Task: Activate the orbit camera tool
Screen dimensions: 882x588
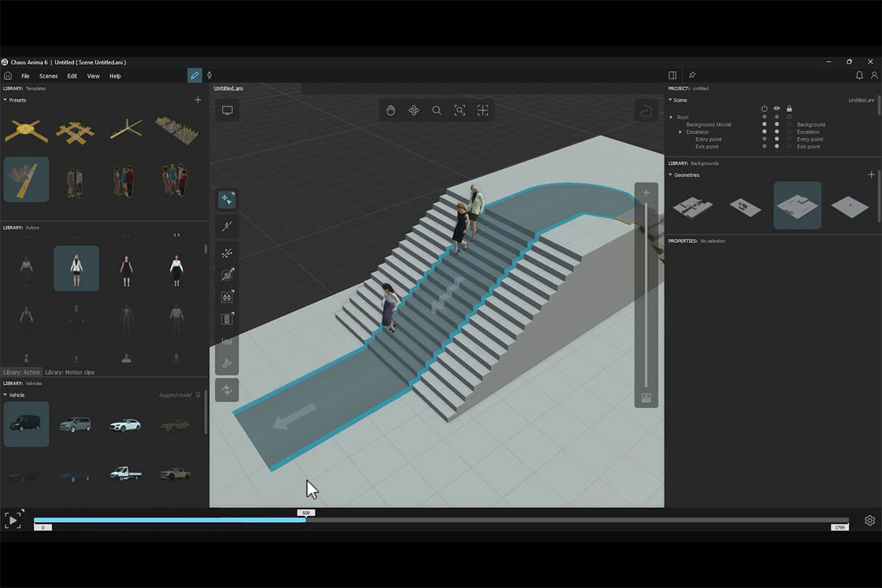Action: coord(414,110)
